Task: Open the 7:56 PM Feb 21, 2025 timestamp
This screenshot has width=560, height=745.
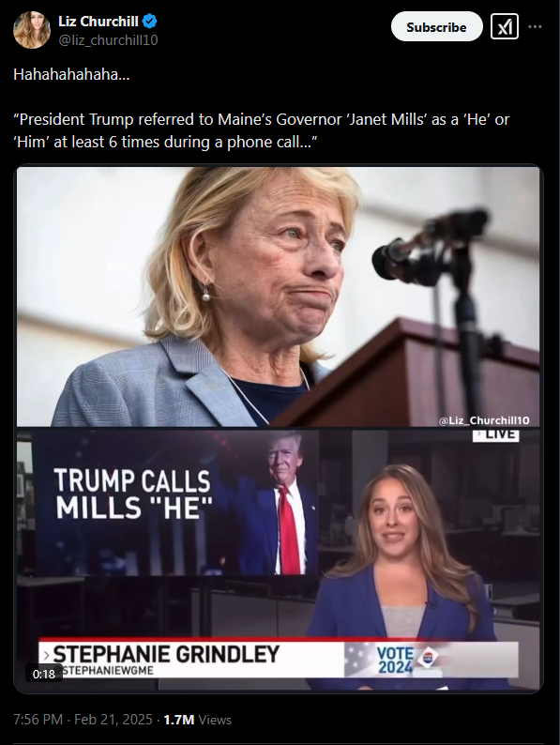Action: tap(83, 720)
